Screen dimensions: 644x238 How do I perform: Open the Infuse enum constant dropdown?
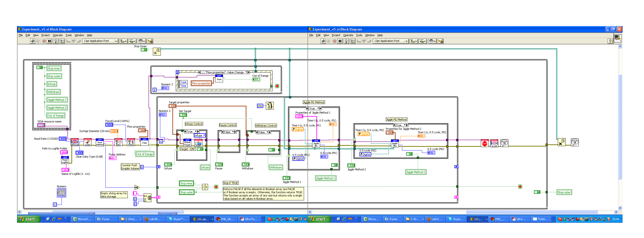point(199,135)
